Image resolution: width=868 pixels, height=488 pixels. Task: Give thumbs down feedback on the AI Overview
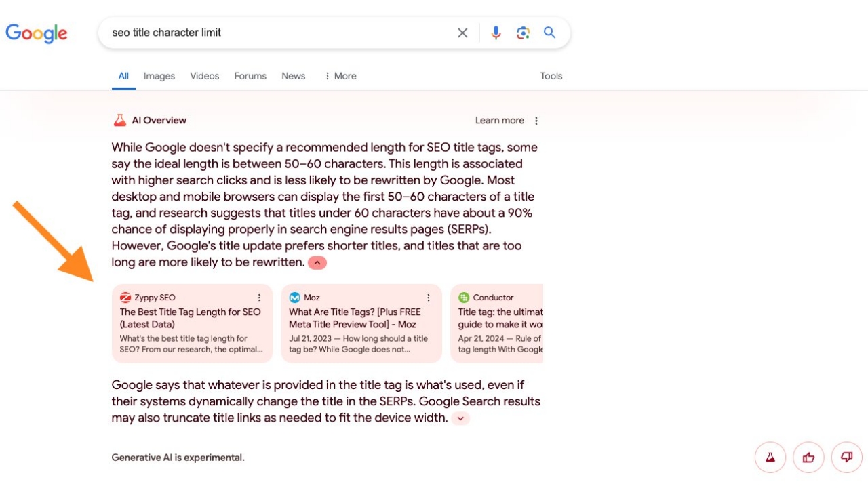click(846, 457)
